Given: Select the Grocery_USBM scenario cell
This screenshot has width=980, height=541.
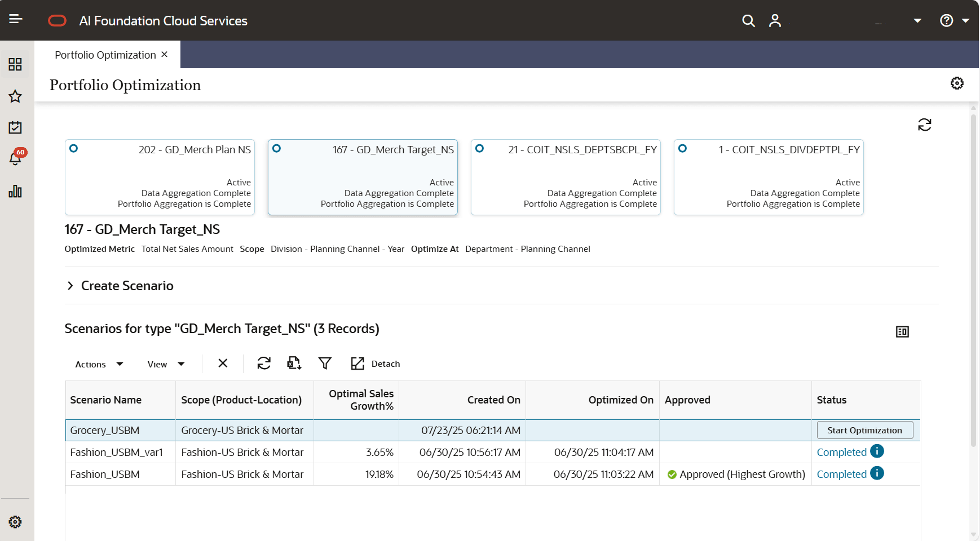Looking at the screenshot, I should (x=120, y=431).
